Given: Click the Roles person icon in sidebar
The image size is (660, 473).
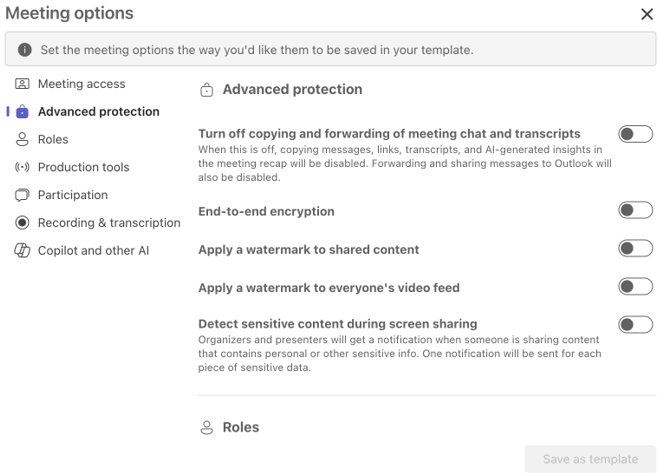Looking at the screenshot, I should [x=22, y=140].
